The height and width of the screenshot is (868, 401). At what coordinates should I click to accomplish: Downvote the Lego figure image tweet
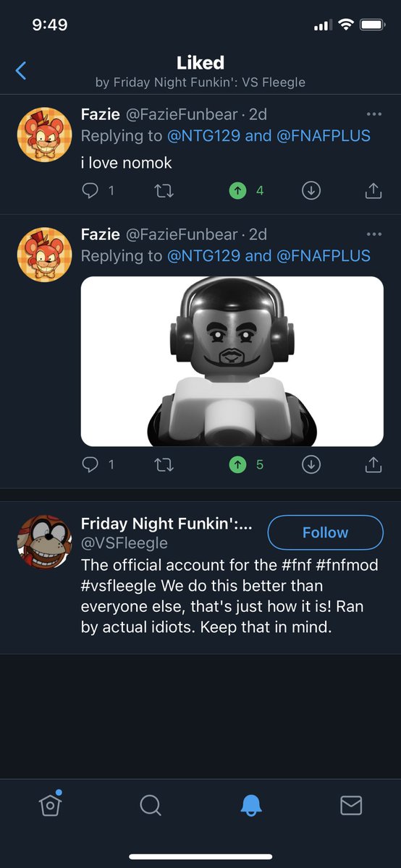311,464
